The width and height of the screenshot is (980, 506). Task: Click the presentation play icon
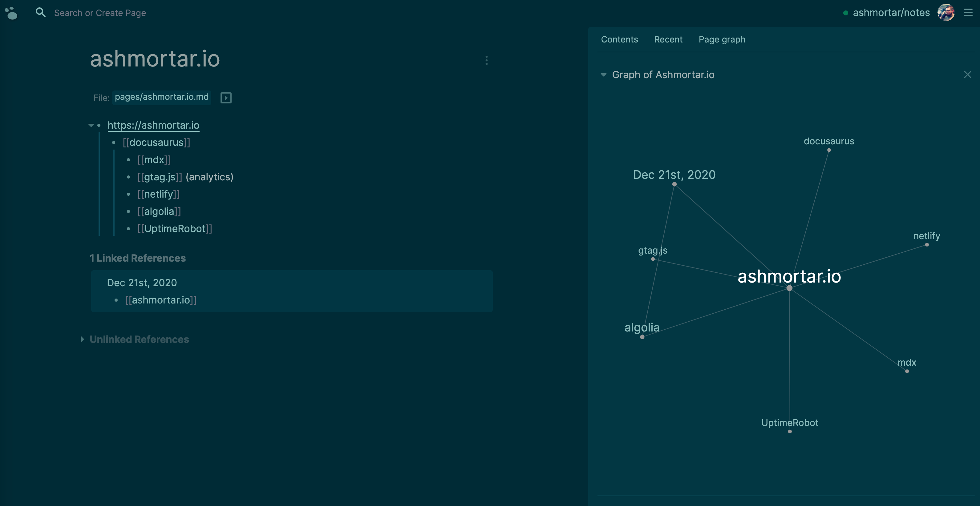coord(226,98)
